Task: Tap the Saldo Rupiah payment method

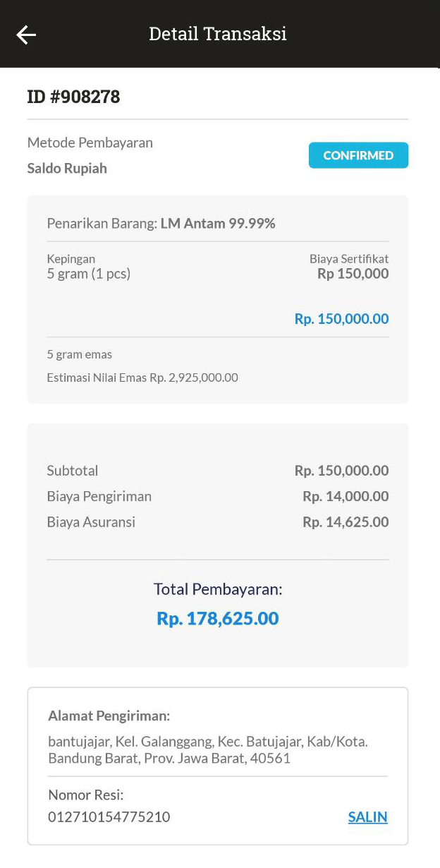Action: point(67,169)
